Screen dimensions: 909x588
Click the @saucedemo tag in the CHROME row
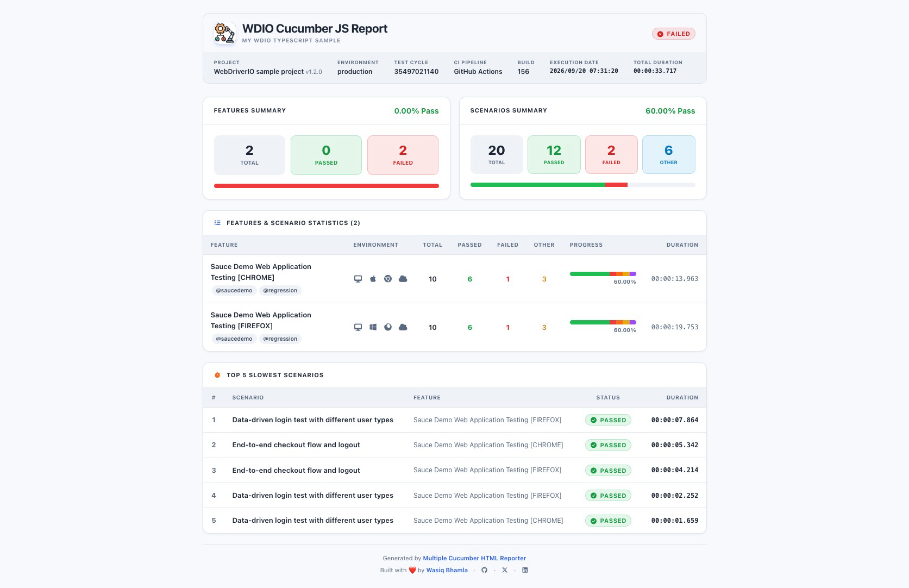point(234,290)
